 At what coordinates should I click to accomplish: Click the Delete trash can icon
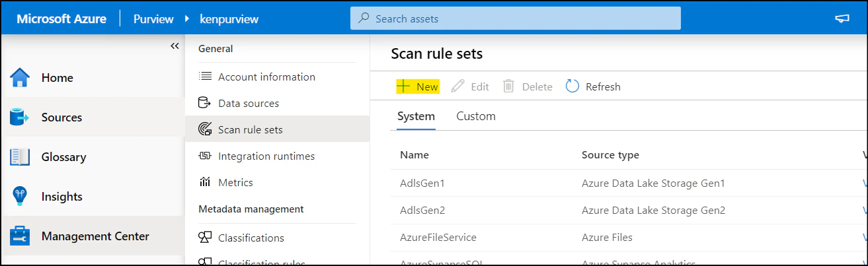[x=508, y=86]
